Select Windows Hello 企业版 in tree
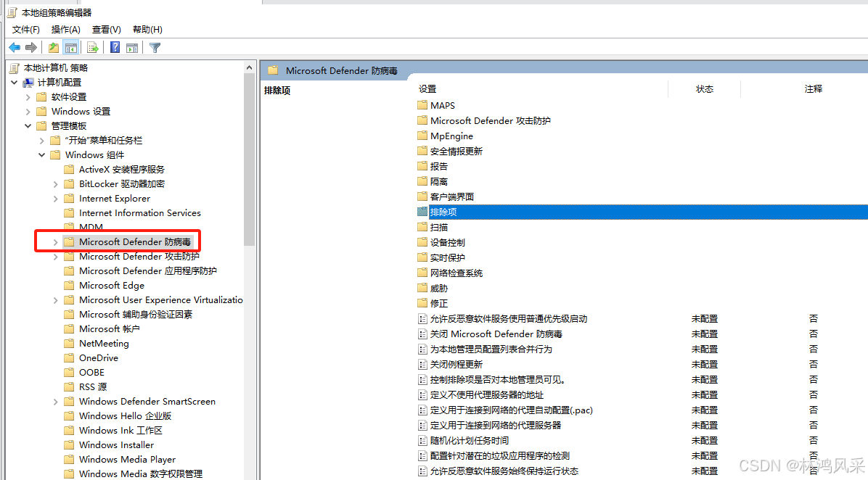The image size is (868, 480). coord(125,416)
